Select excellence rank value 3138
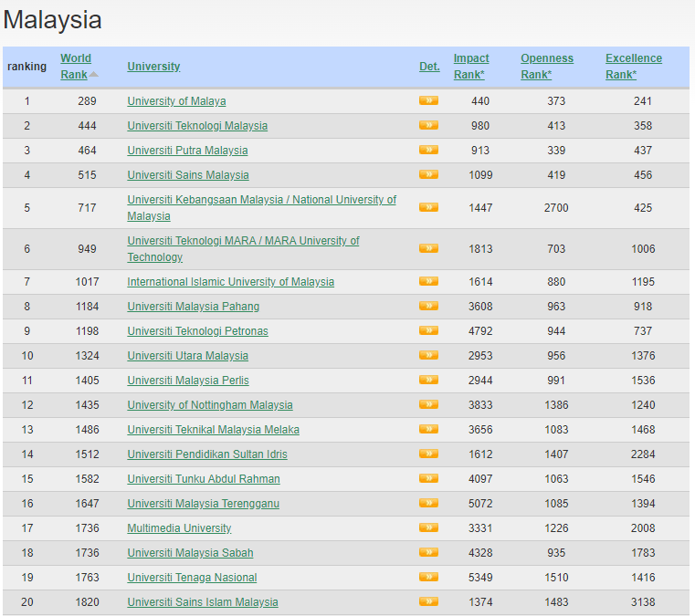 point(643,602)
